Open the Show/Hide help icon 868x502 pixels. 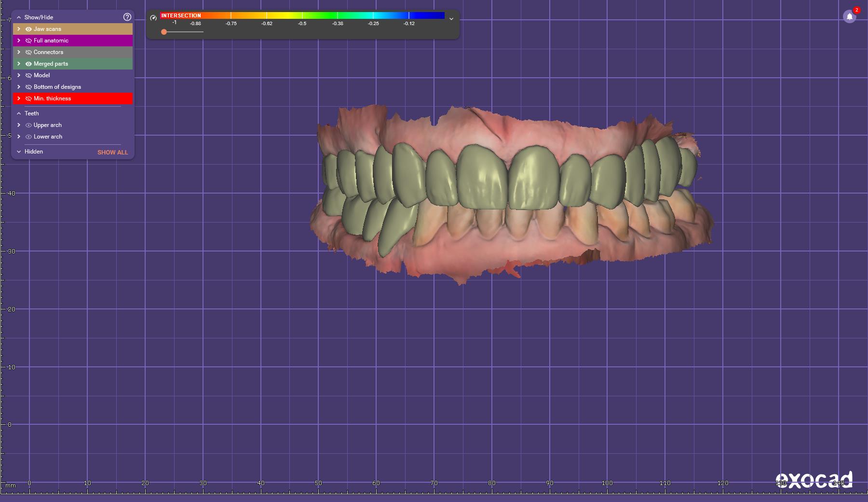point(127,17)
